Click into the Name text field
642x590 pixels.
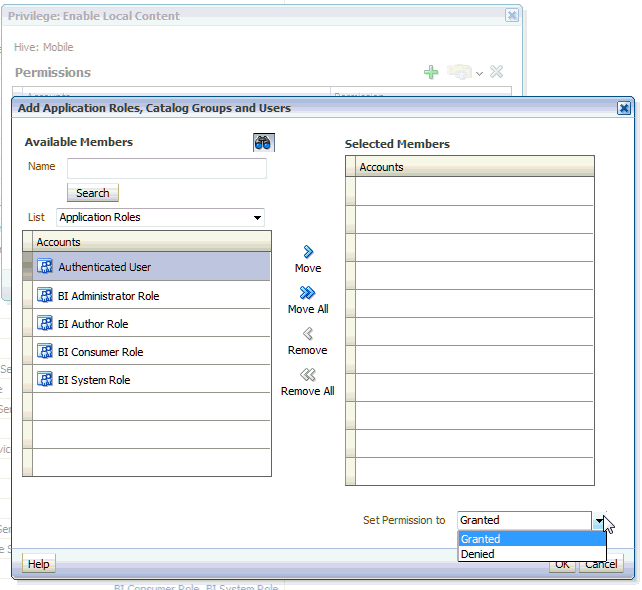166,168
